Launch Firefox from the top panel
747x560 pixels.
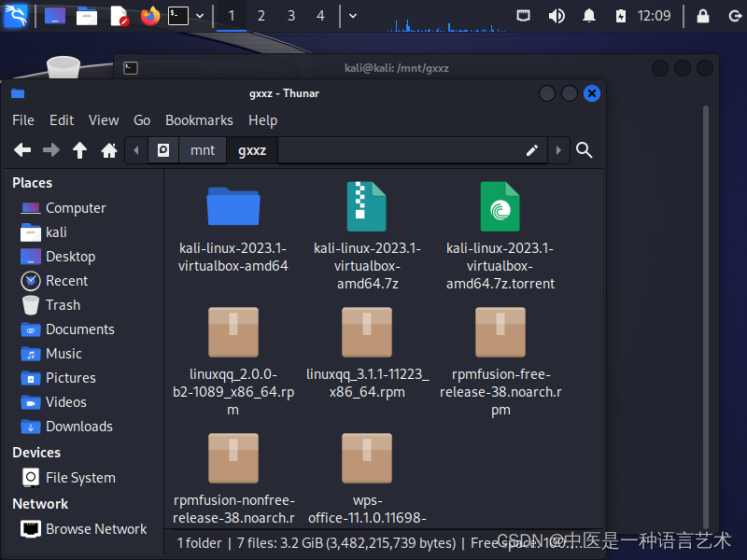(x=150, y=16)
